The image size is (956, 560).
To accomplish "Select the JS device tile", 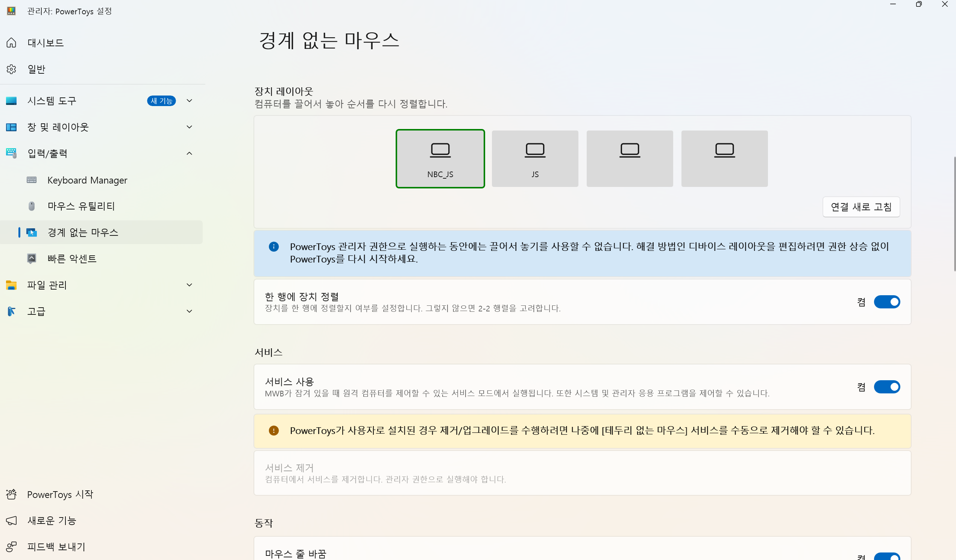I will click(x=534, y=159).
